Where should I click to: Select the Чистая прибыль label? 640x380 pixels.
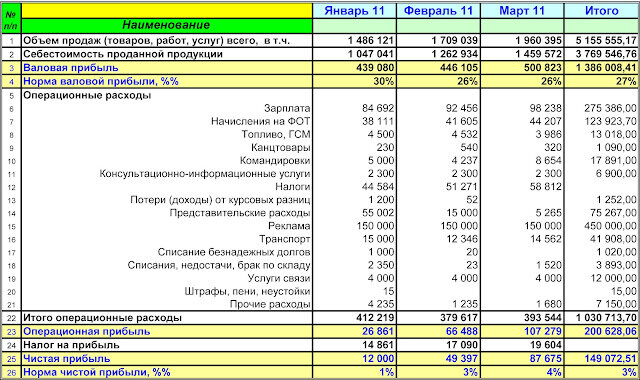tap(67, 358)
